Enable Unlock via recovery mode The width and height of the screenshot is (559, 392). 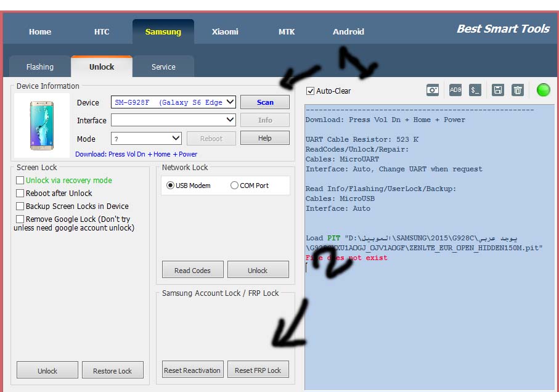coord(20,181)
